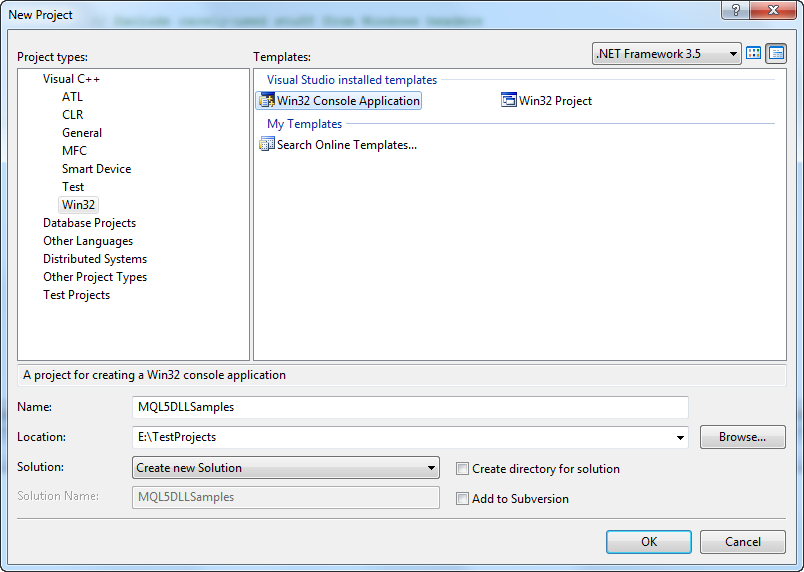Click the Search Online Templates icon
The width and height of the screenshot is (804, 572).
(x=267, y=145)
